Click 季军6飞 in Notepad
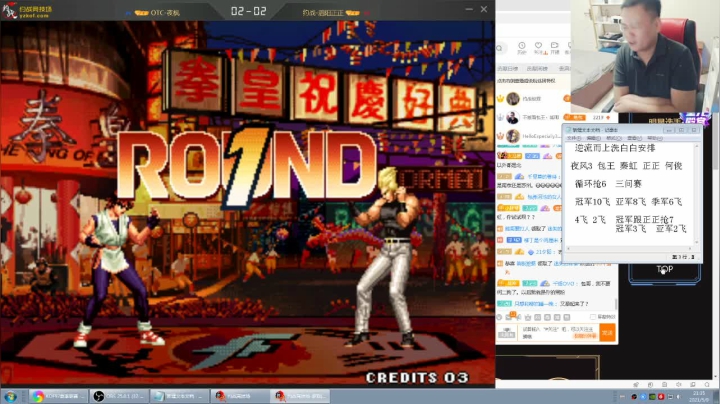 (666, 202)
